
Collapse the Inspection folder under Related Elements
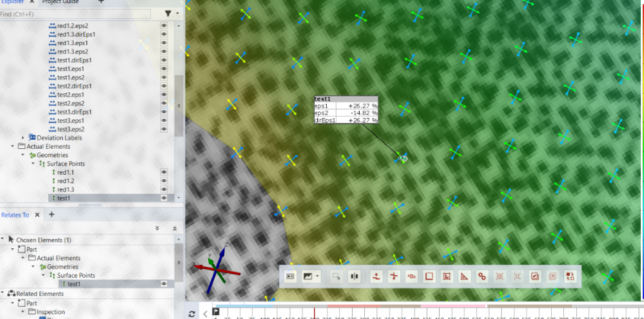23,312
